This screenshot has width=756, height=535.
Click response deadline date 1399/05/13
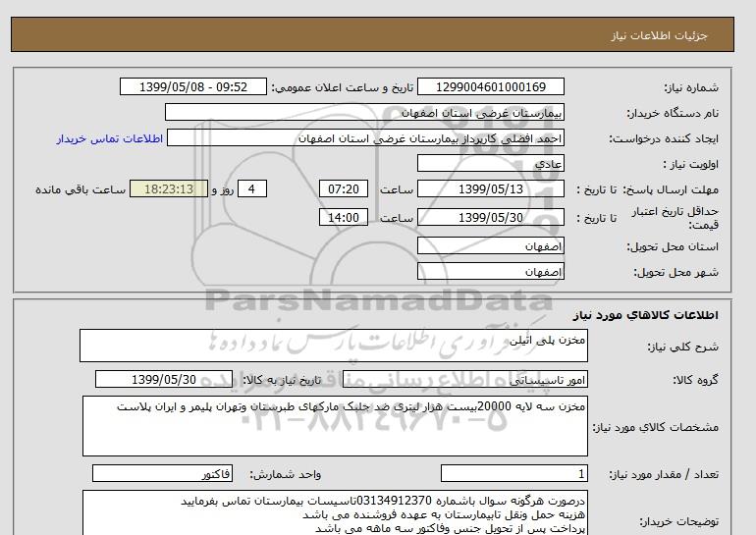click(x=490, y=188)
